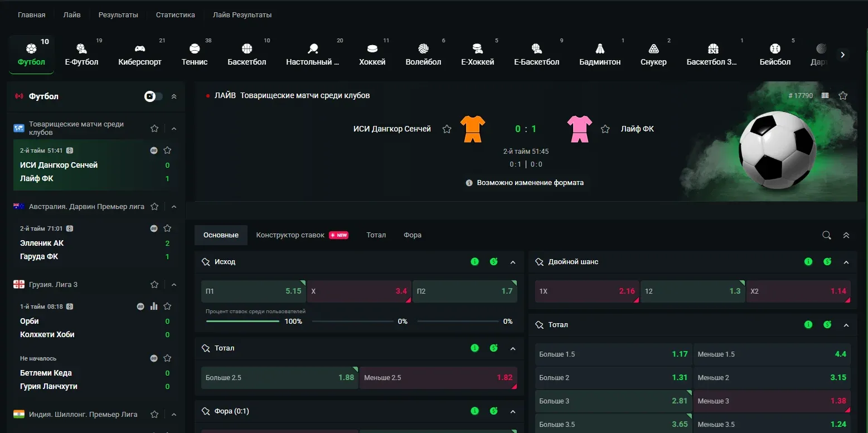The height and width of the screenshot is (433, 868).
Task: Favorite the ИСИ Дангкор Сенчей team star
Action: [447, 129]
